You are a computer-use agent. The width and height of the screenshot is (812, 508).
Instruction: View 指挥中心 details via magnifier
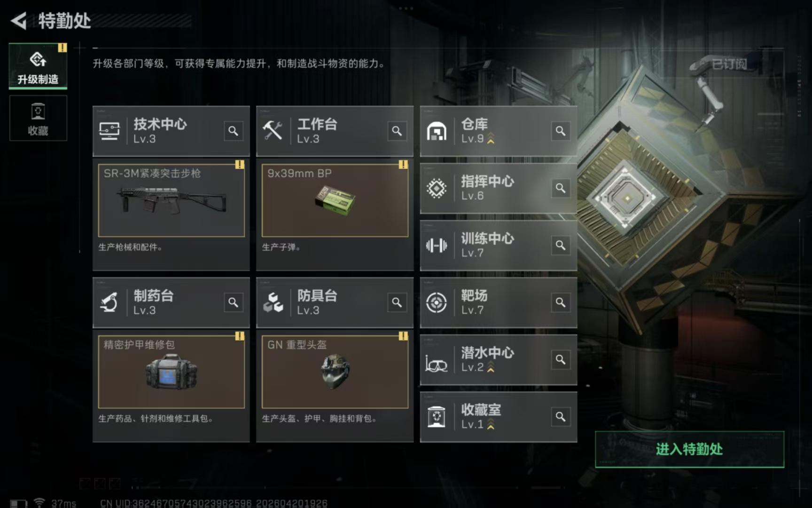[x=560, y=188]
